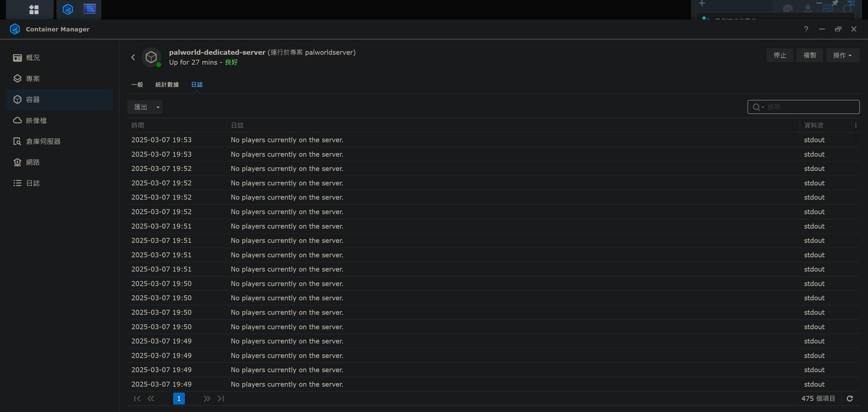Click the previous page double-arrow icon
Screen dimensions: 868x412
point(151,398)
